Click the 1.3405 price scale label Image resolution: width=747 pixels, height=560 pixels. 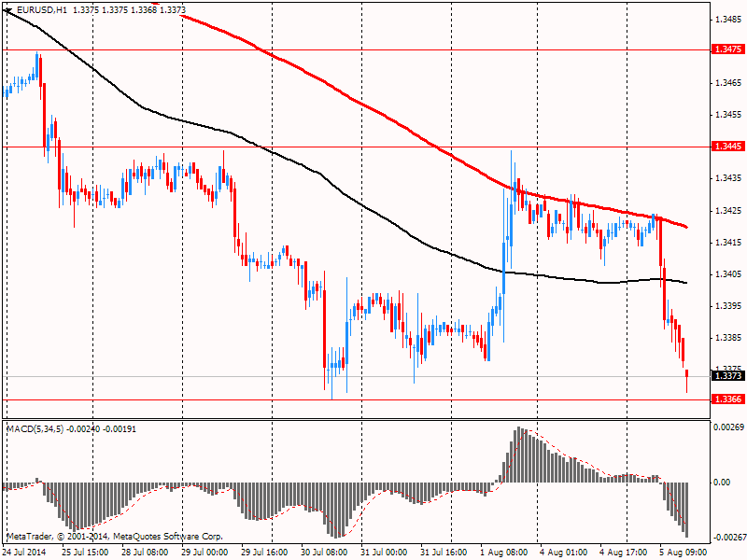(729, 274)
